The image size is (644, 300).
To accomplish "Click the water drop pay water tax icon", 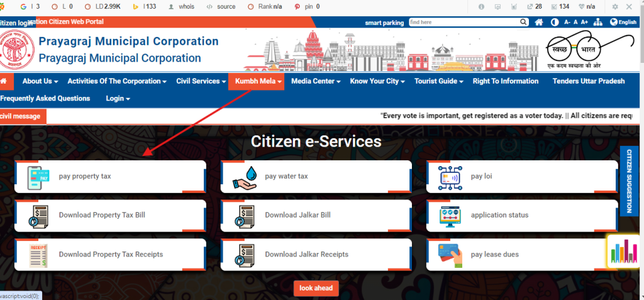I will pos(244,177).
